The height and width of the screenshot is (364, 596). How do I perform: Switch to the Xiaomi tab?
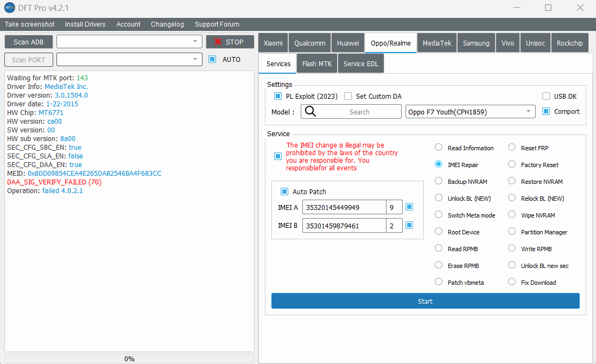coord(273,43)
